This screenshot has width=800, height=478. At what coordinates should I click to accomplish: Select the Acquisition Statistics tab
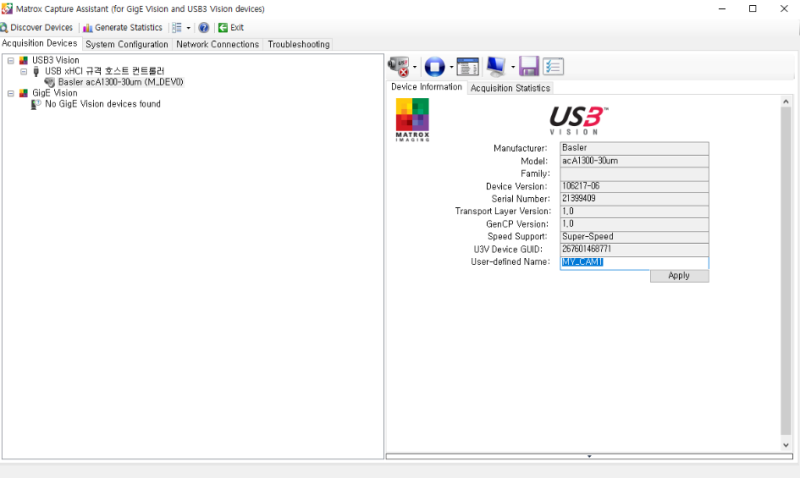tap(510, 88)
